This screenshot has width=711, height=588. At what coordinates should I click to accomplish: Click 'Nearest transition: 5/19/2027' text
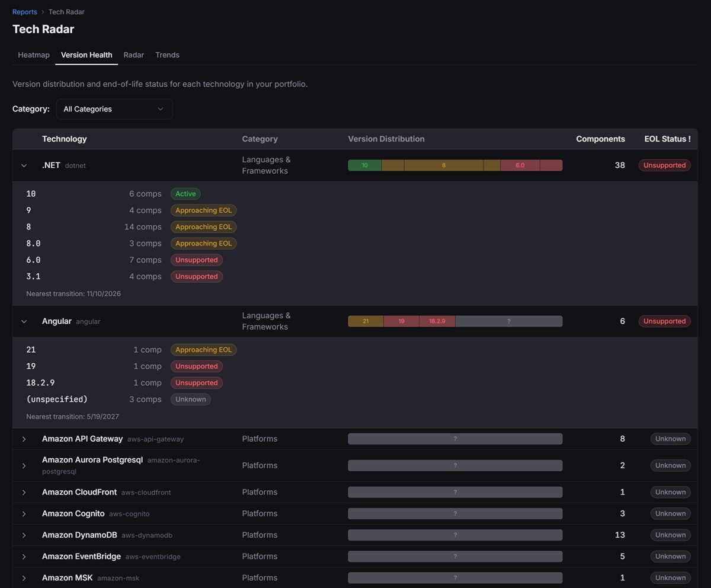[72, 417]
